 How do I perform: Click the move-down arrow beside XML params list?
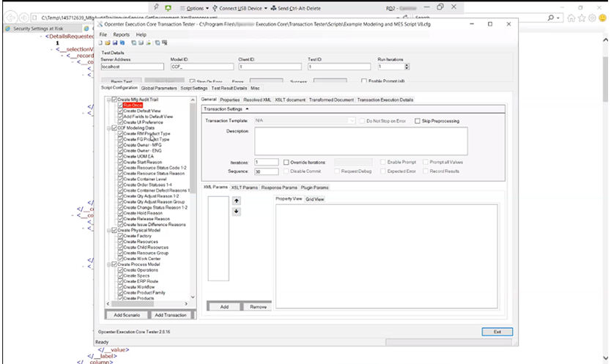[237, 211]
